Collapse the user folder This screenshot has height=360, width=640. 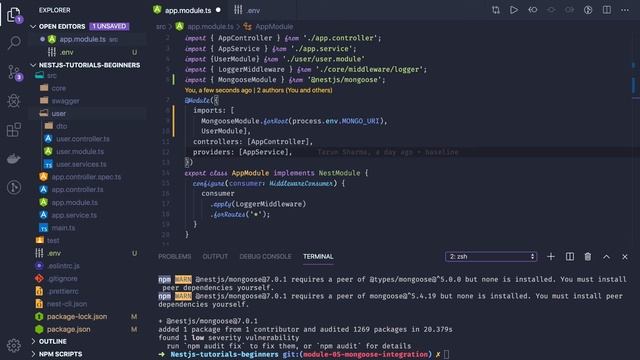tap(58, 113)
